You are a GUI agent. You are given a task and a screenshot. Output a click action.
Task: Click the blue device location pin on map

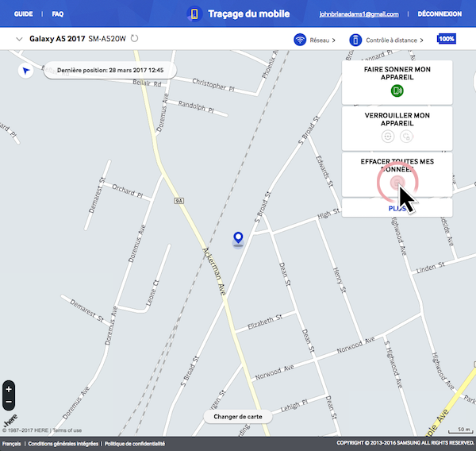point(238,238)
